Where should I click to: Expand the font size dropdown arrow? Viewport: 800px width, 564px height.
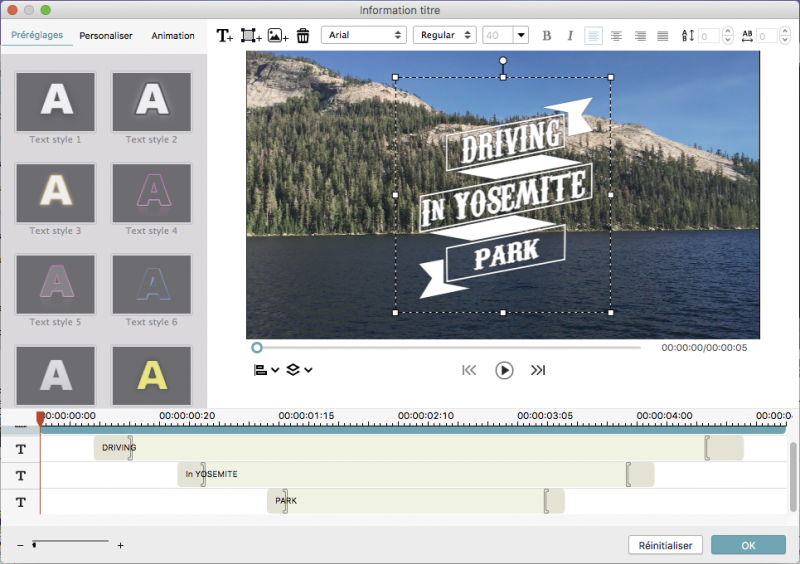click(x=521, y=35)
